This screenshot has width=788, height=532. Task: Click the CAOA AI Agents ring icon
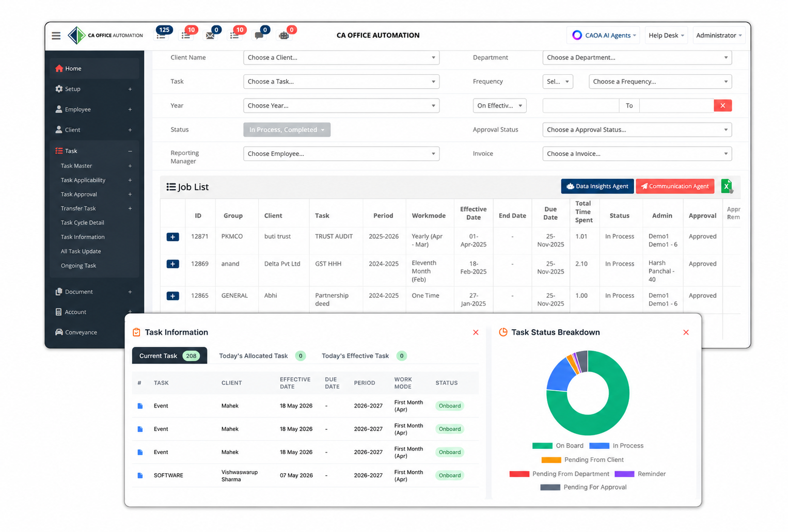577,35
